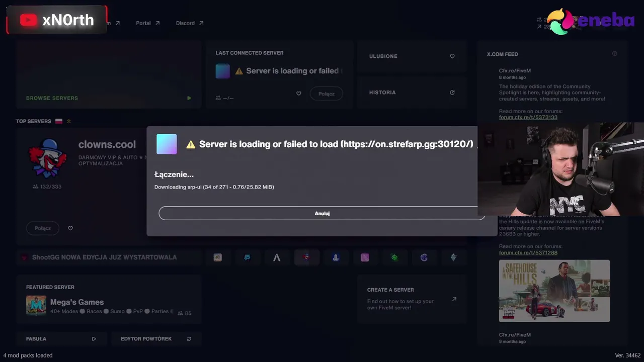Select the white A-shaped server icon
This screenshot has height=362, width=644.
[x=277, y=257]
